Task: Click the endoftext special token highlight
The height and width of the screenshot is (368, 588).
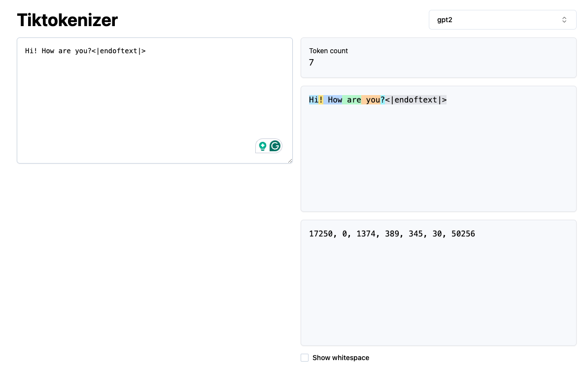Action: (415, 100)
